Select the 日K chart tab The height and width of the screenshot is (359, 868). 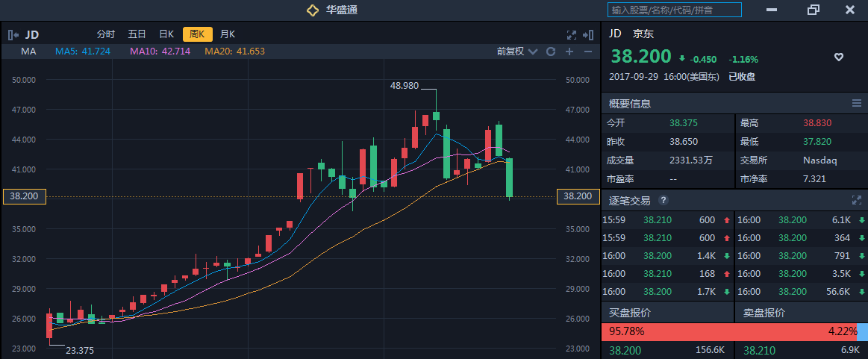[166, 34]
